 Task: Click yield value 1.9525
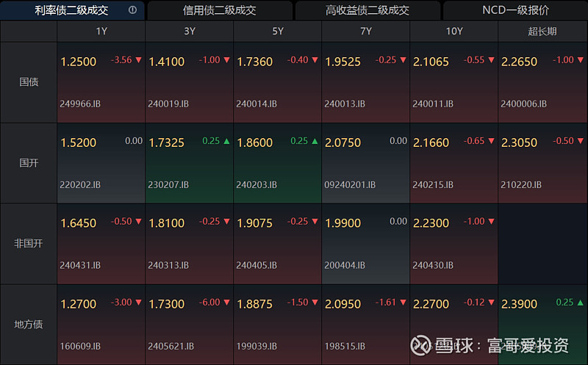343,62
